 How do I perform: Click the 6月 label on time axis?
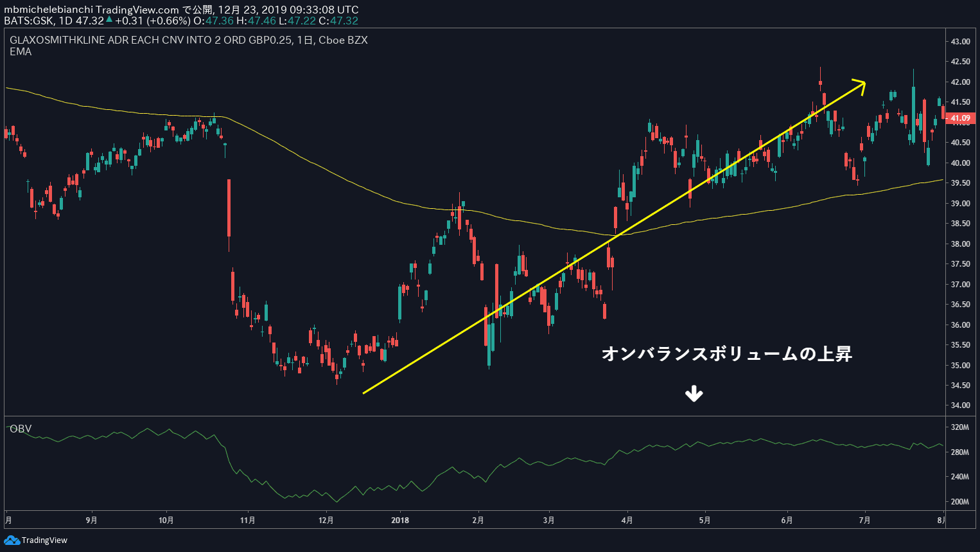point(787,520)
